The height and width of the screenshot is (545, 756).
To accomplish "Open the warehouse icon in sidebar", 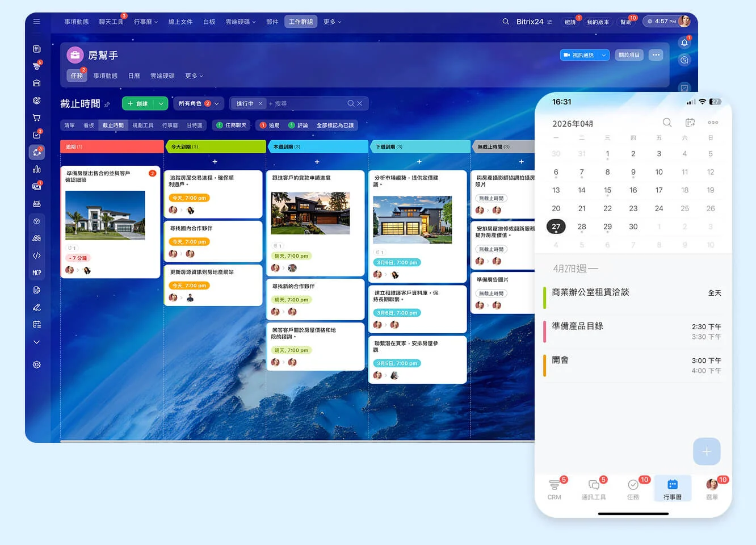I will [37, 83].
